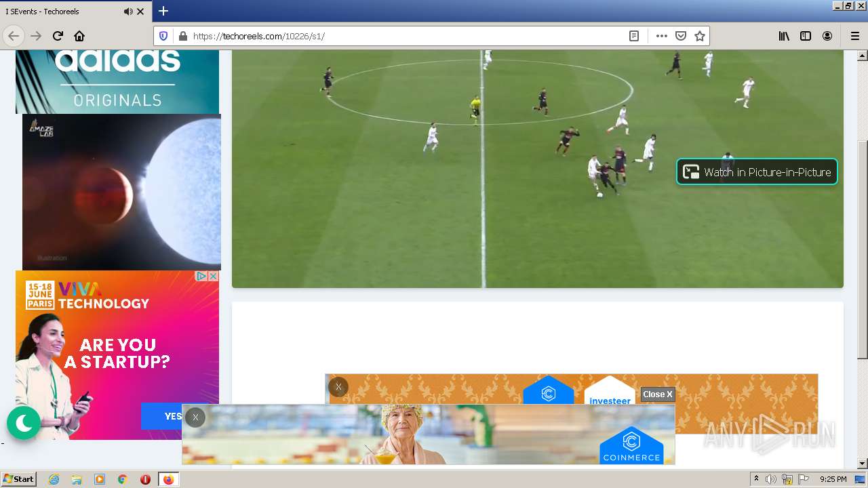Image resolution: width=868 pixels, height=488 pixels.
Task: Launch Opera from taskbar
Action: (x=145, y=479)
